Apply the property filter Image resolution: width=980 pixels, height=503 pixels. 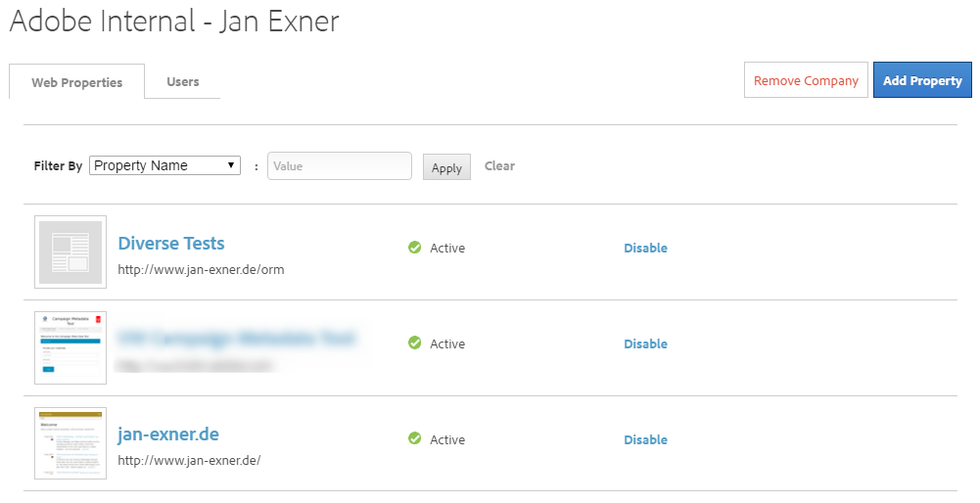(446, 167)
